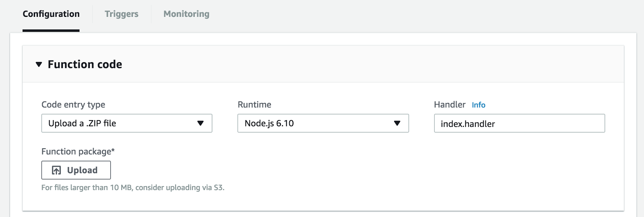The image size is (644, 217).
Task: Switch to the Triggers tab
Action: click(x=122, y=14)
